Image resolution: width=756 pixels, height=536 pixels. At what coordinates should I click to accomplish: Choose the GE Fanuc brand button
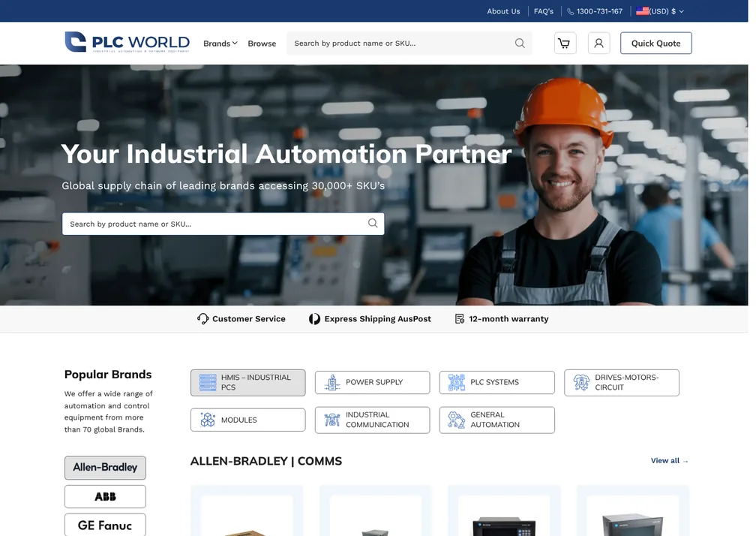tap(105, 525)
